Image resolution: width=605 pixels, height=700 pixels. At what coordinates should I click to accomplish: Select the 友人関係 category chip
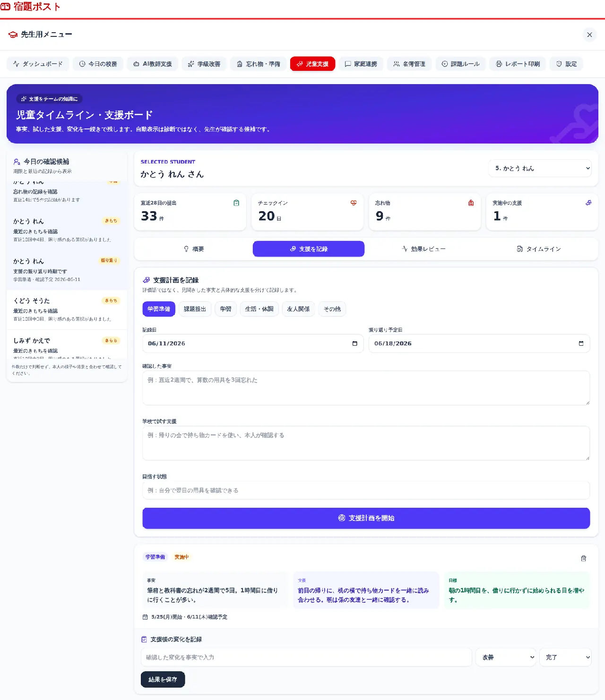tap(298, 309)
